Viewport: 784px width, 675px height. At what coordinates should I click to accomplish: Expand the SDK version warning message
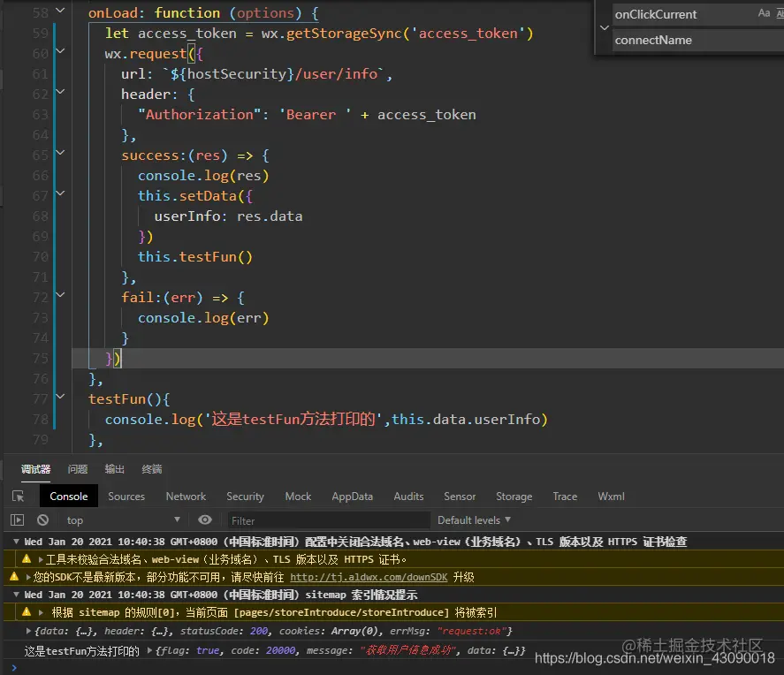(28, 577)
